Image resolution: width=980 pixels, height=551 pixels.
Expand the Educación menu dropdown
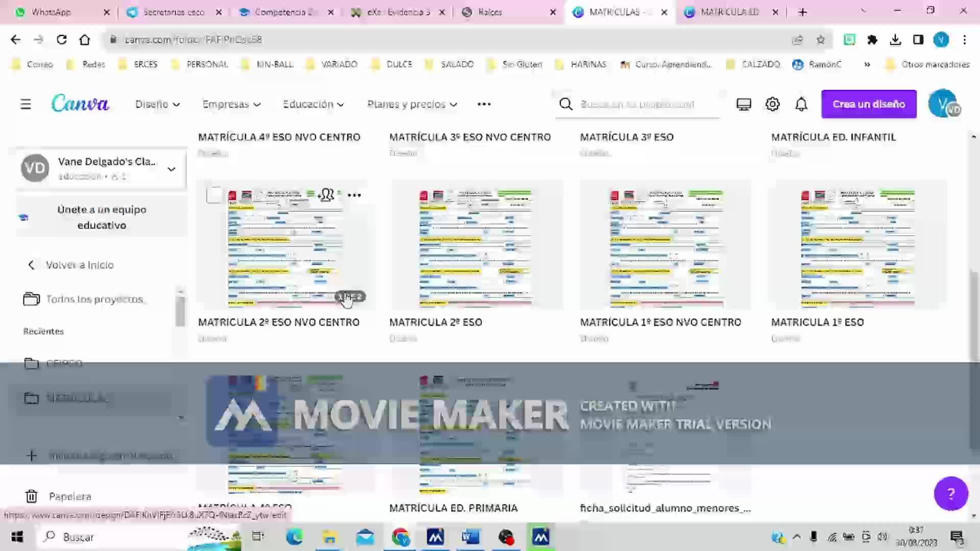313,104
